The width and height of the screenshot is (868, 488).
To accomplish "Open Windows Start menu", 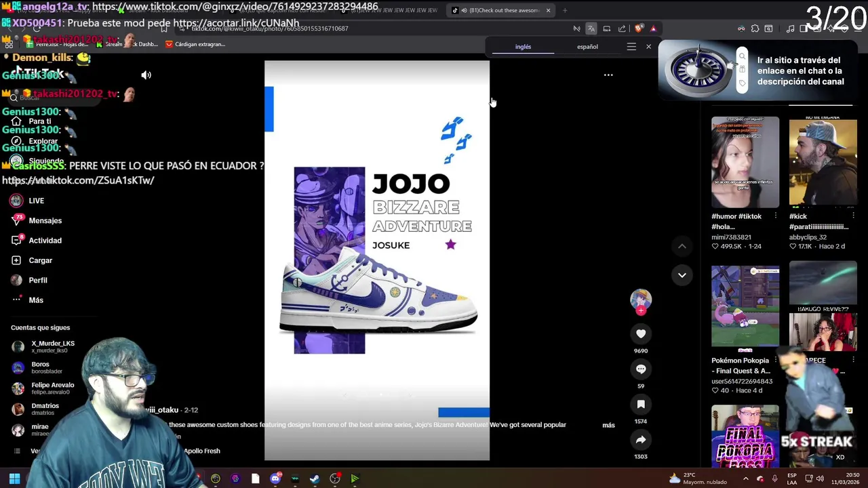I will [14, 479].
